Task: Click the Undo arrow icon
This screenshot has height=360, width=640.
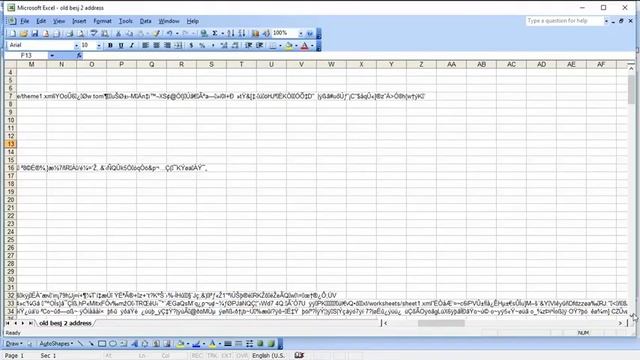Action: pos(169,33)
